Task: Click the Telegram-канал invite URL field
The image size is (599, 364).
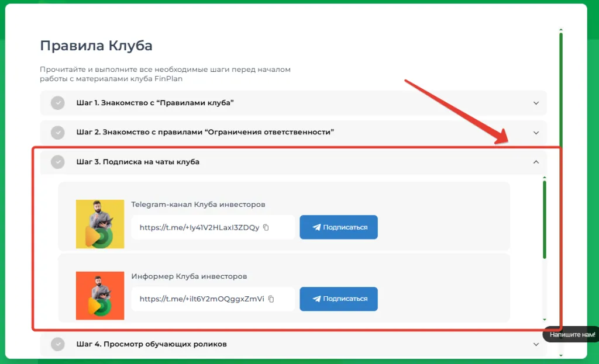Action: pos(199,227)
